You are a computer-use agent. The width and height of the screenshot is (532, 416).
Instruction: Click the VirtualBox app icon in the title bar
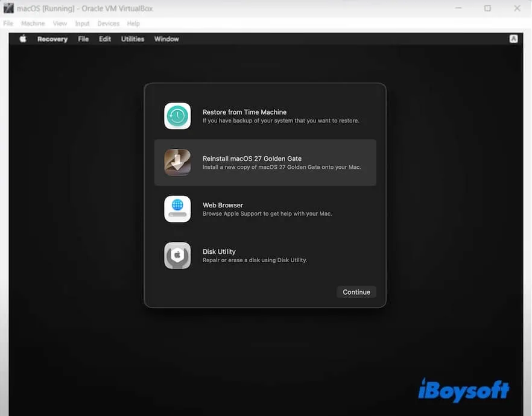8,8
